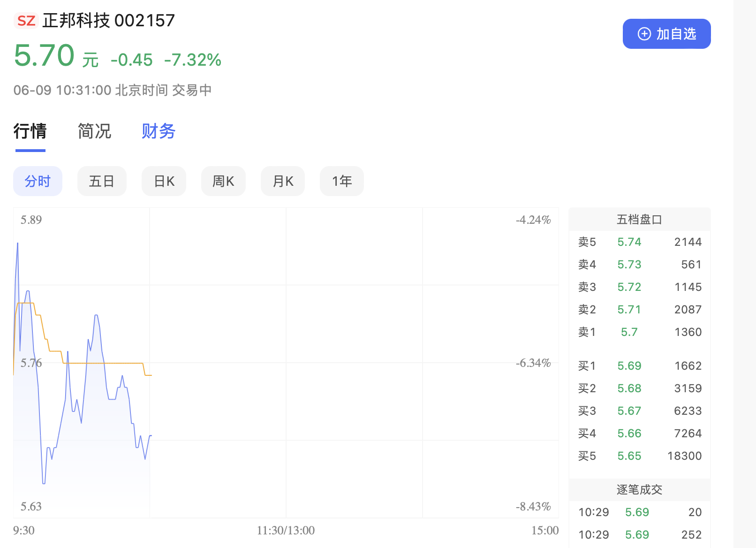Click 卖2 price 5.71
This screenshot has width=756, height=548.
coord(629,310)
